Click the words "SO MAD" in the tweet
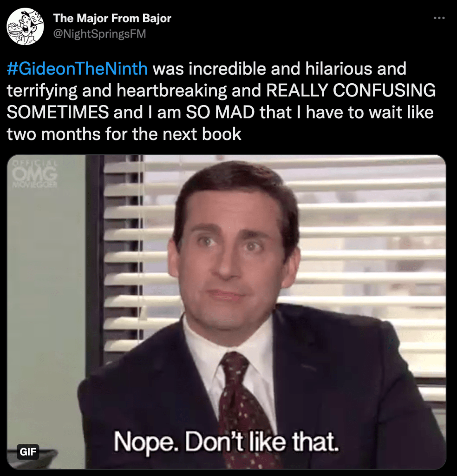 (x=220, y=112)
